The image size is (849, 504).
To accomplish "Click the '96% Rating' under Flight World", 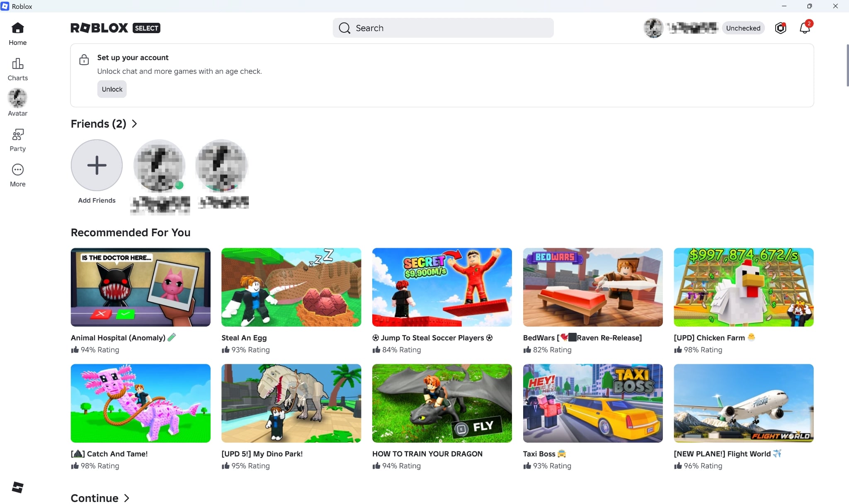I will 698,466.
